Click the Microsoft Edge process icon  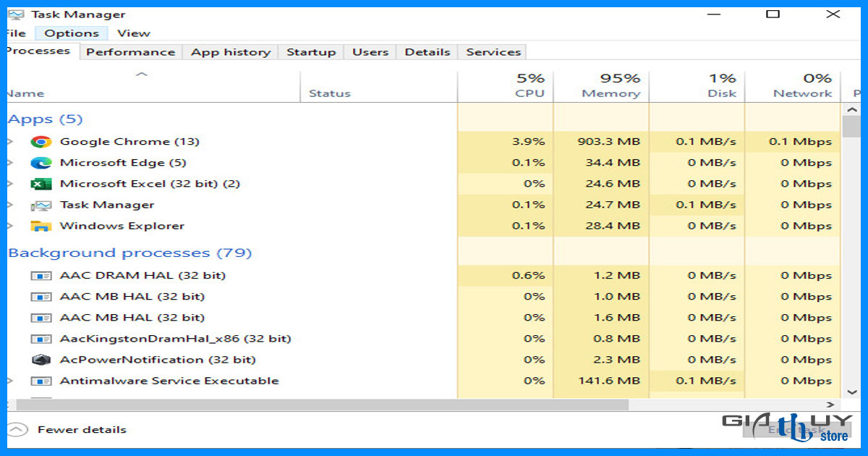pos(41,163)
